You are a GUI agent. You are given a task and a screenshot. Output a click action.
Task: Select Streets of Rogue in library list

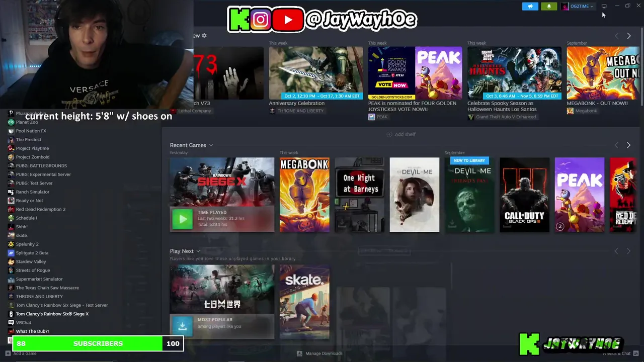pyautogui.click(x=33, y=270)
